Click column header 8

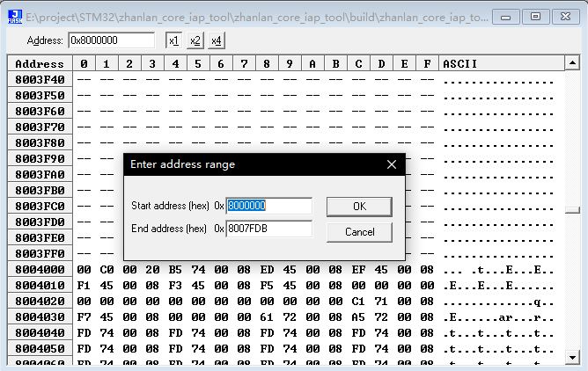click(x=267, y=63)
